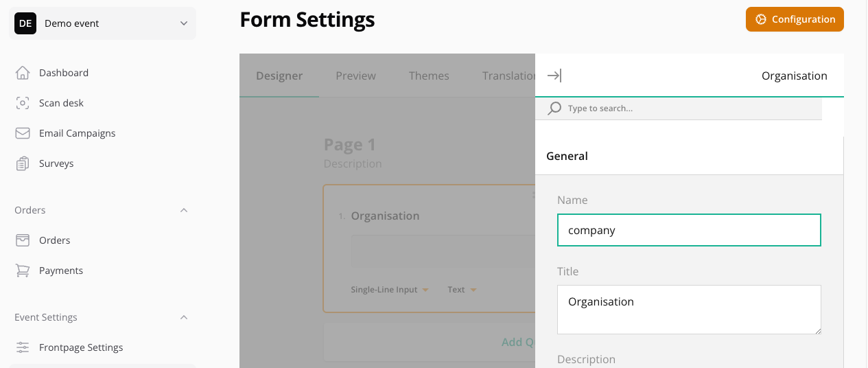Click the Frontpage Settings sliders icon
This screenshot has height=368, width=868.
tap(23, 347)
